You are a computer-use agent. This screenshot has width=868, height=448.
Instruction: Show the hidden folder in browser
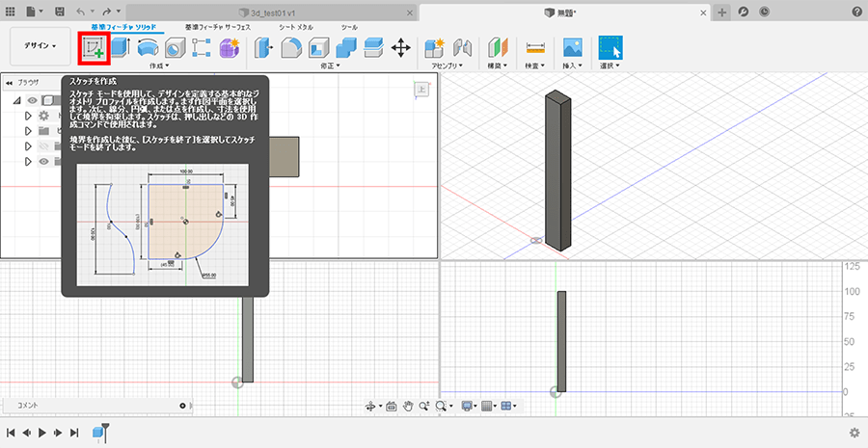tap(43, 146)
